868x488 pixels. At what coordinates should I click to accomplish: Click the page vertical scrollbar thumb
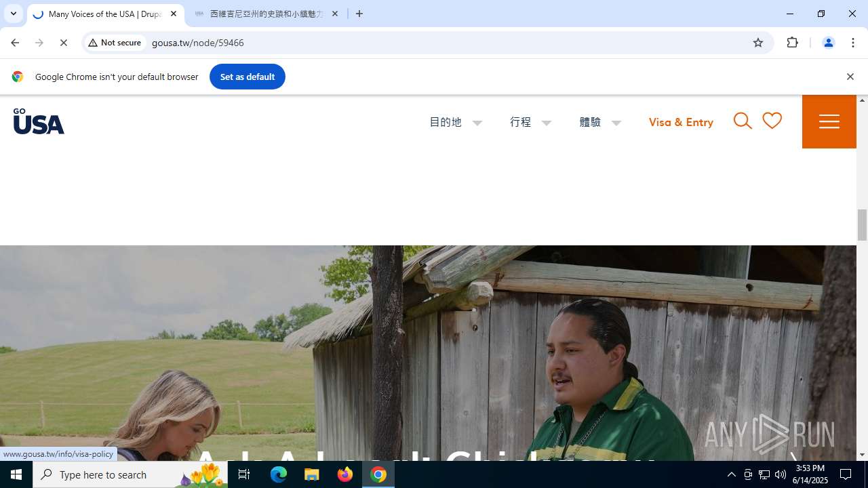pos(862,225)
